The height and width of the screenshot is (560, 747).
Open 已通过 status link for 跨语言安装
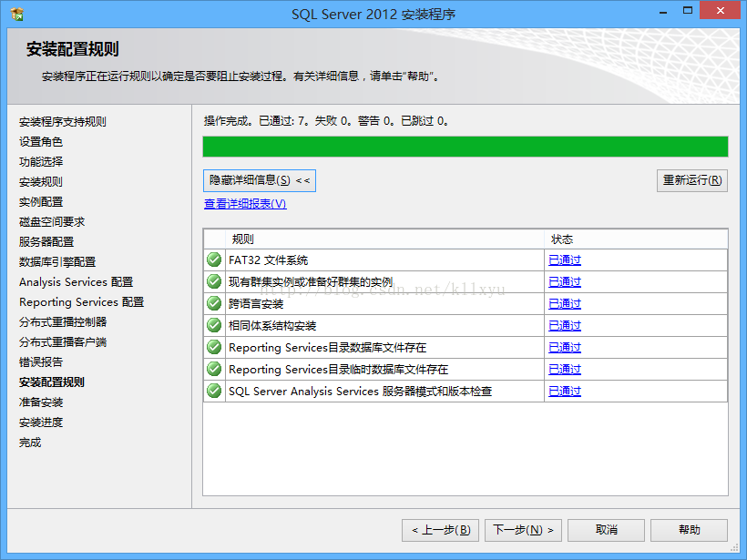coord(565,303)
